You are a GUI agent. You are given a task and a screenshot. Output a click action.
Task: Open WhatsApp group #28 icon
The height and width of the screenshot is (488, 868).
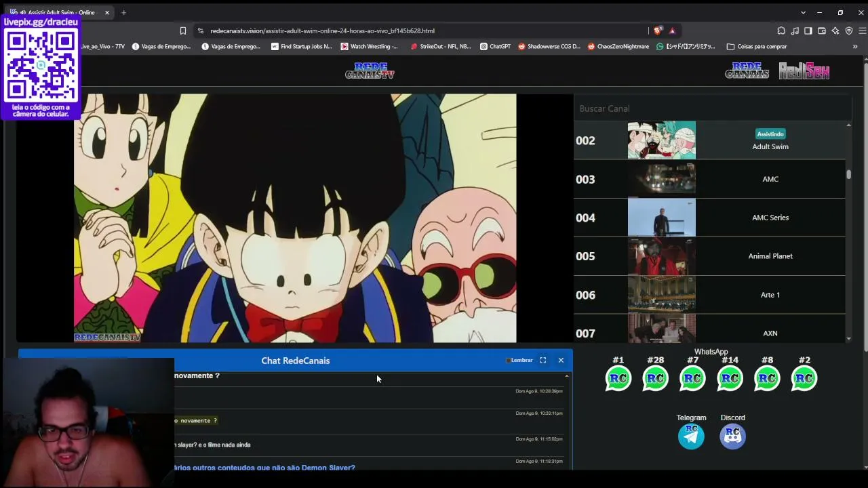pyautogui.click(x=655, y=378)
